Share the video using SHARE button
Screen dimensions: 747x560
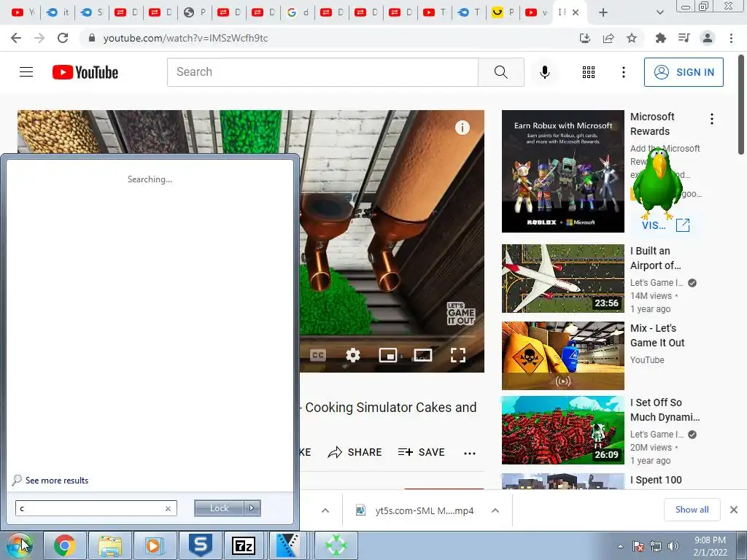(x=355, y=452)
